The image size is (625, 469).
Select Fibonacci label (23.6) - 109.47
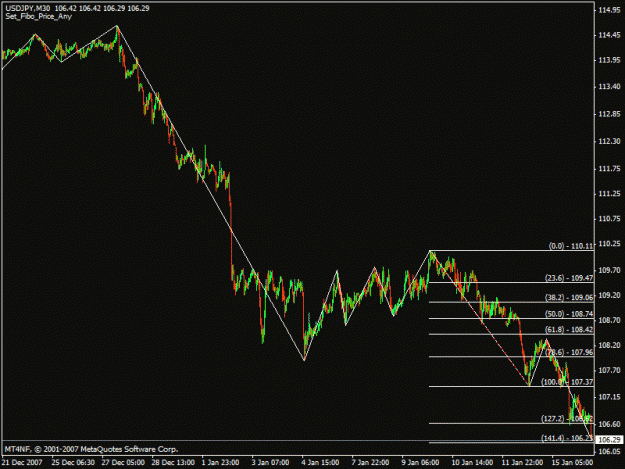(569, 278)
